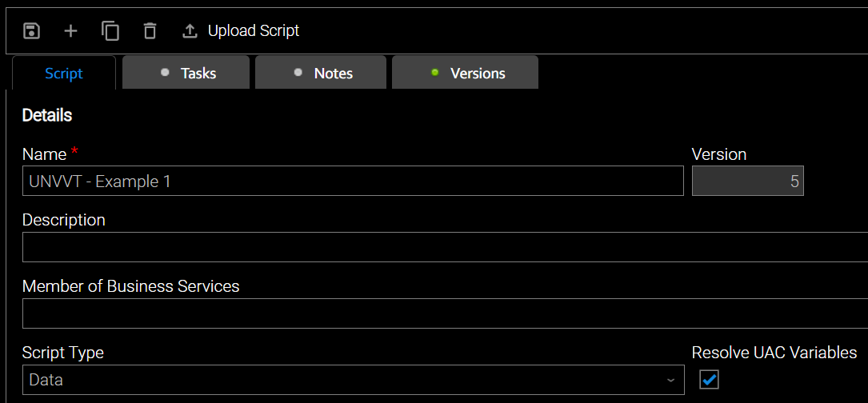This screenshot has height=403, width=868.
Task: Switch to the Script tab
Action: pyautogui.click(x=64, y=74)
